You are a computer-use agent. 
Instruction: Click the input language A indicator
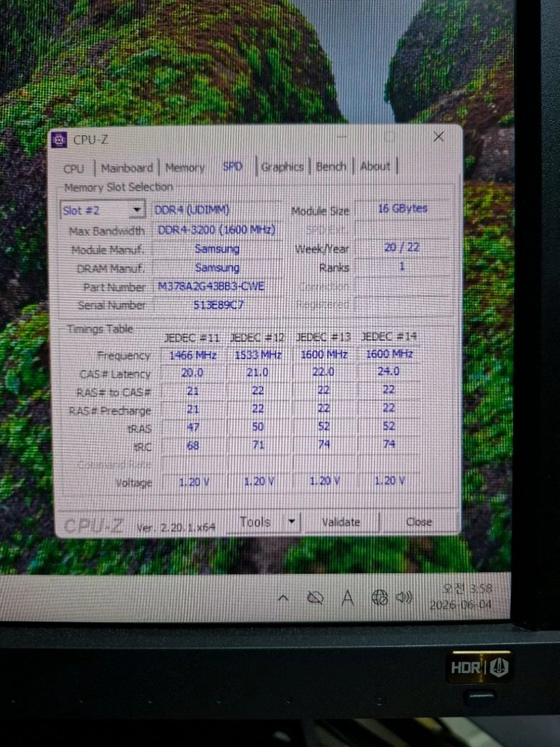348,598
